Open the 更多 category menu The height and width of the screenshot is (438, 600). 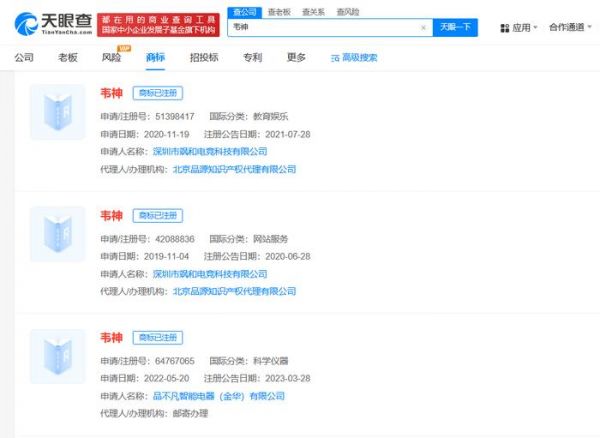pos(296,58)
